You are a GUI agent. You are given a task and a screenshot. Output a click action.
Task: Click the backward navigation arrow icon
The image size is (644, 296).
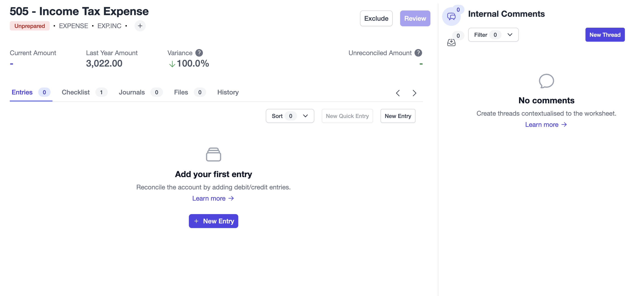pyautogui.click(x=398, y=93)
